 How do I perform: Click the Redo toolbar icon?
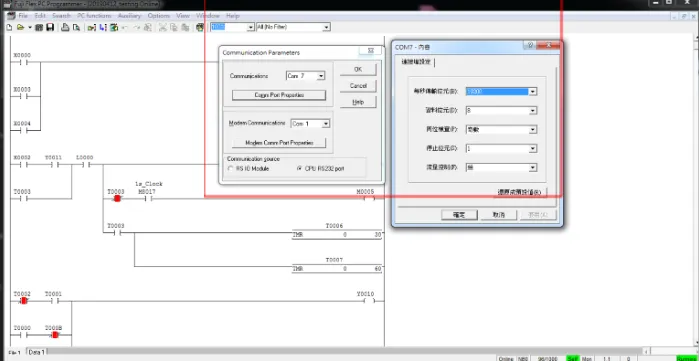[136, 27]
